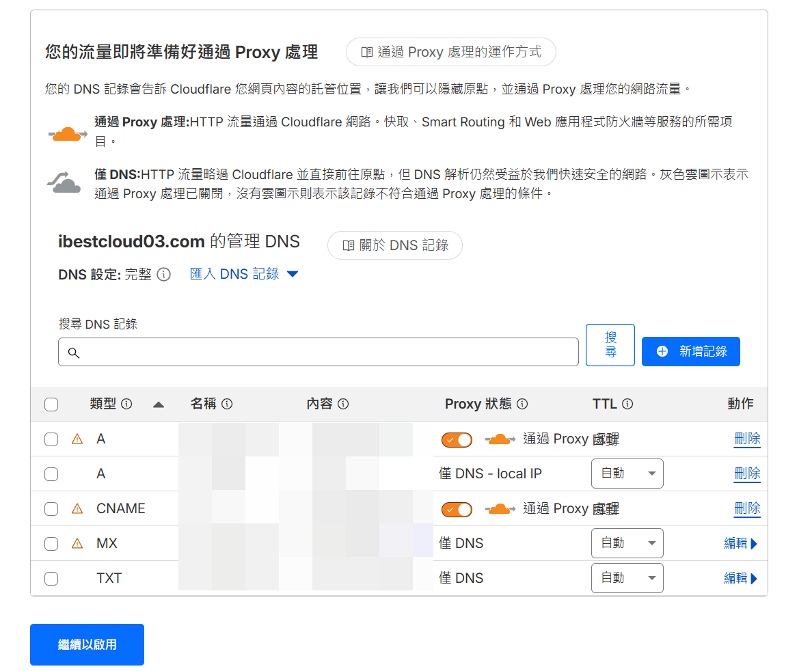Check the select-all checkbox in table header
Screen dimensions: 812x671
pos(51,405)
